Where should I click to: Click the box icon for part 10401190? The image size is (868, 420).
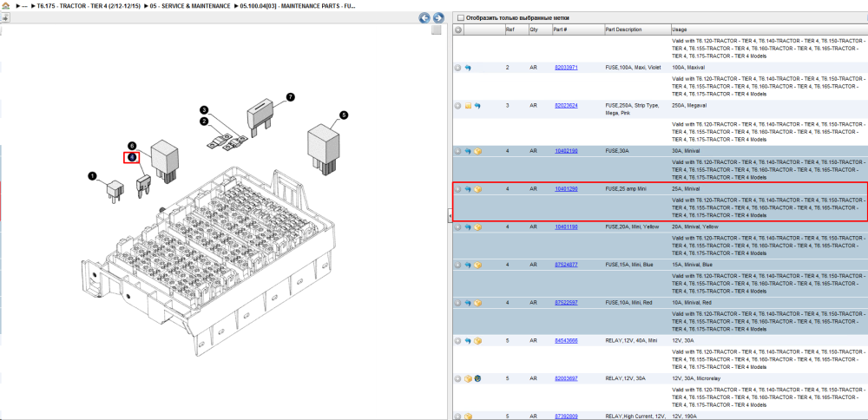point(477,226)
